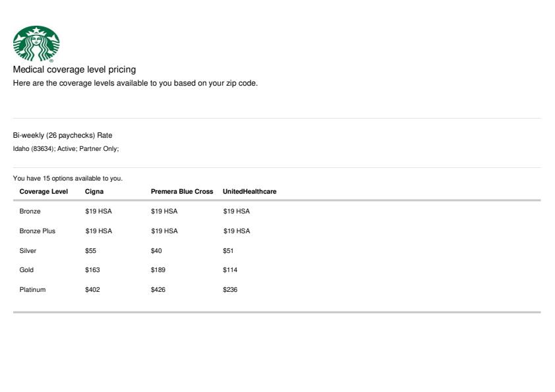
Task: Choose the Premera Gold $189 rate
Action: point(158,270)
